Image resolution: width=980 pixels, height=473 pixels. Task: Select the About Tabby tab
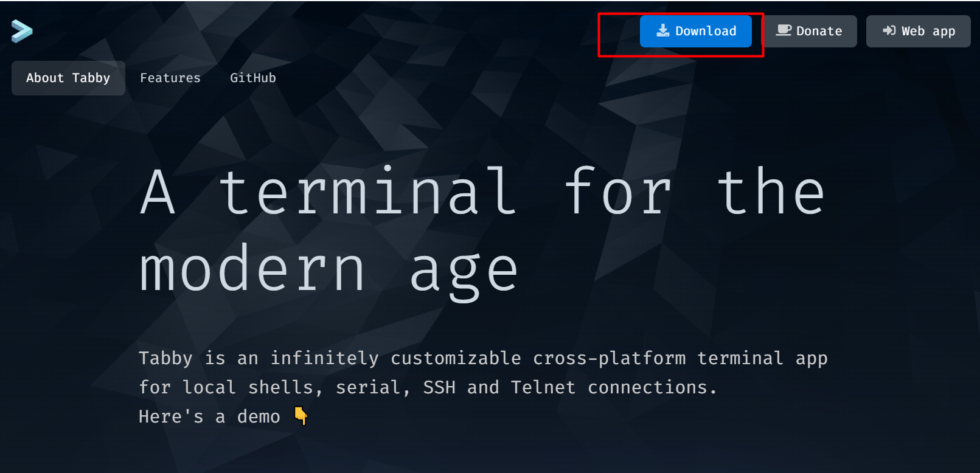point(68,78)
